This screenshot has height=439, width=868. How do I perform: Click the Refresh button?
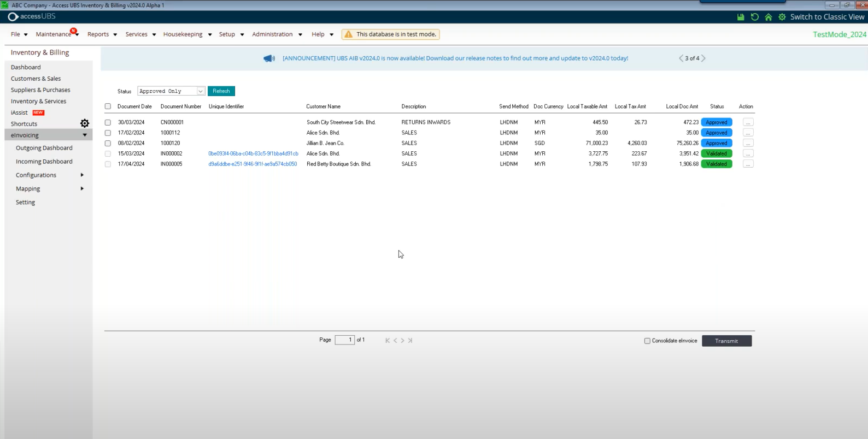[221, 91]
